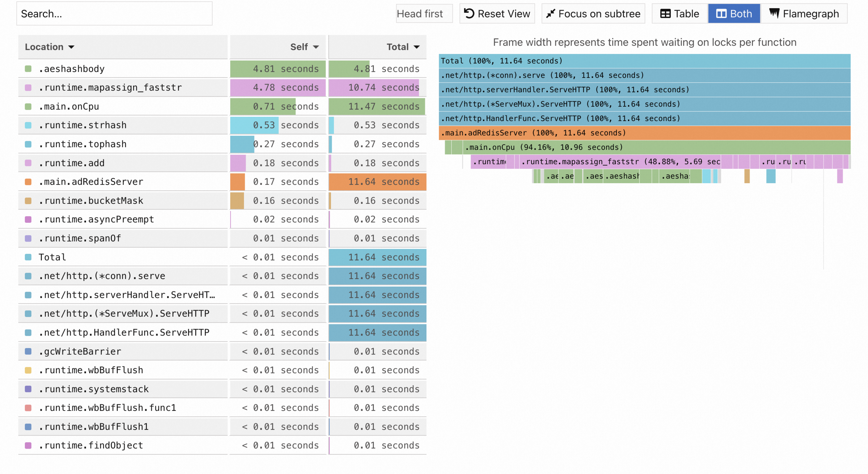Viewport: 868px width, 474px height.
Task: Switch to the Table view
Action: point(680,13)
